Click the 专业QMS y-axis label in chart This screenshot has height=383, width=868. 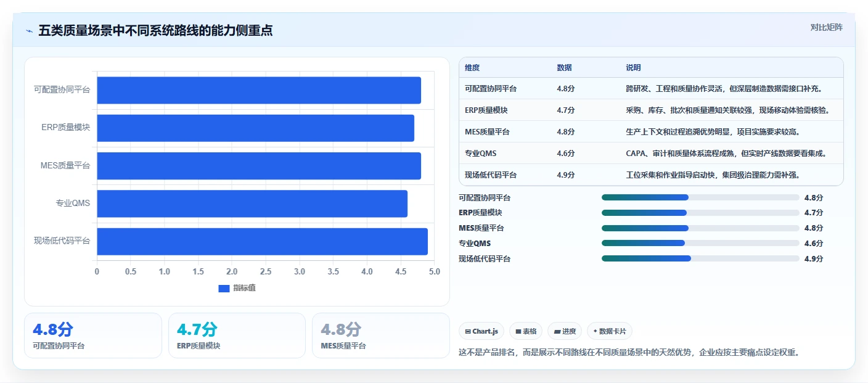tap(73, 204)
